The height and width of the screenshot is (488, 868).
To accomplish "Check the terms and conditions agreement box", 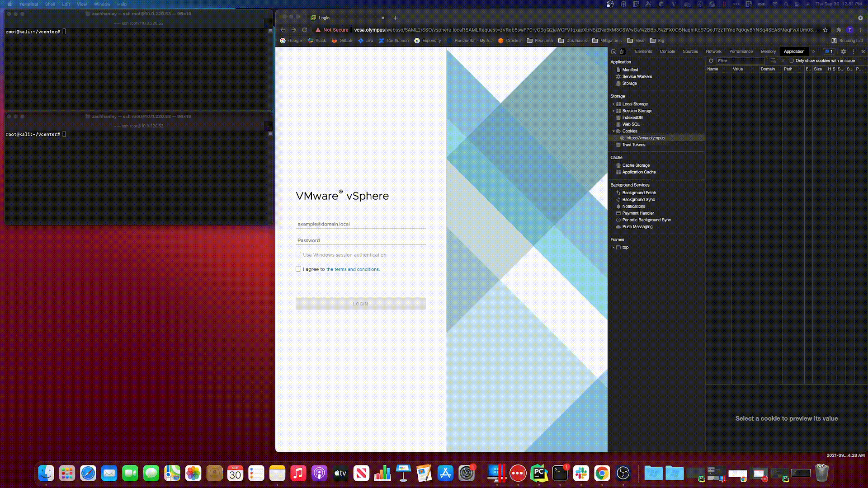I will point(298,269).
